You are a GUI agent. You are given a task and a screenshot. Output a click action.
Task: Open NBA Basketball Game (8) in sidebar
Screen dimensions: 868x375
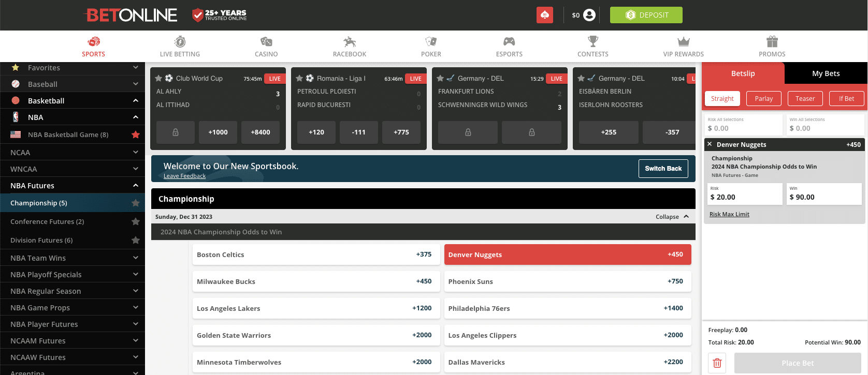68,134
